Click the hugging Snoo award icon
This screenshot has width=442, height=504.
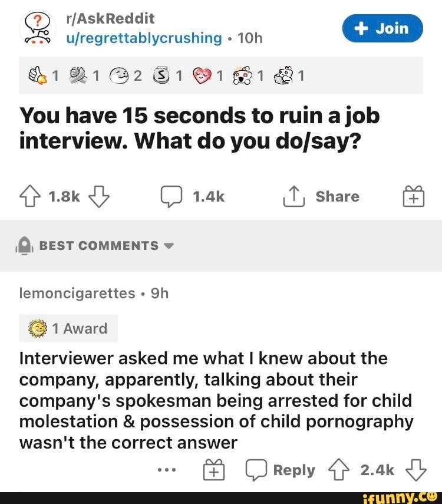point(283,75)
